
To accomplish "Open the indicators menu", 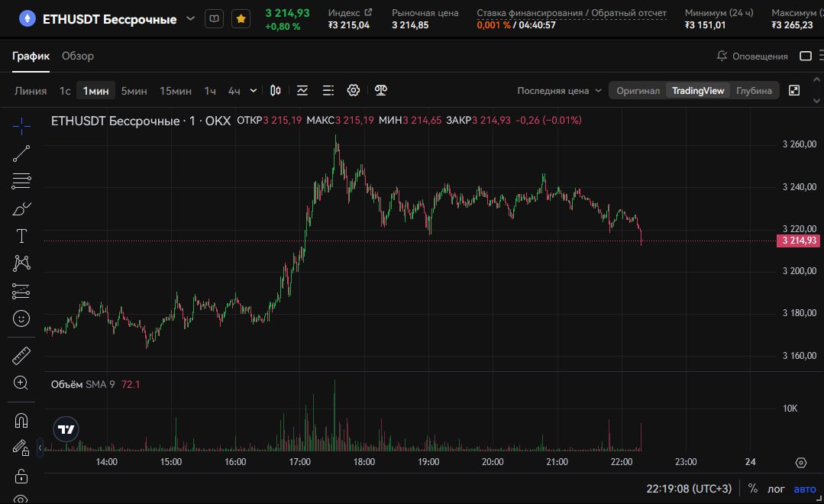I will click(x=302, y=90).
